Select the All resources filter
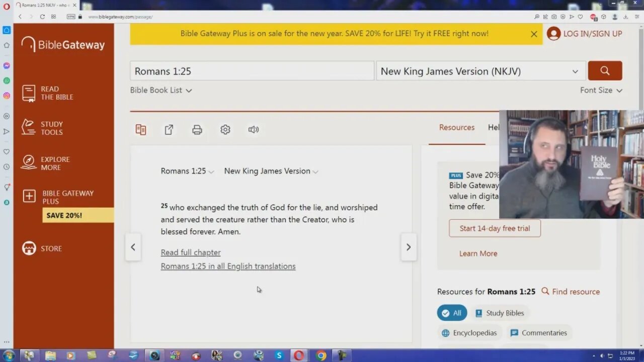The width and height of the screenshot is (644, 362). 452,313
